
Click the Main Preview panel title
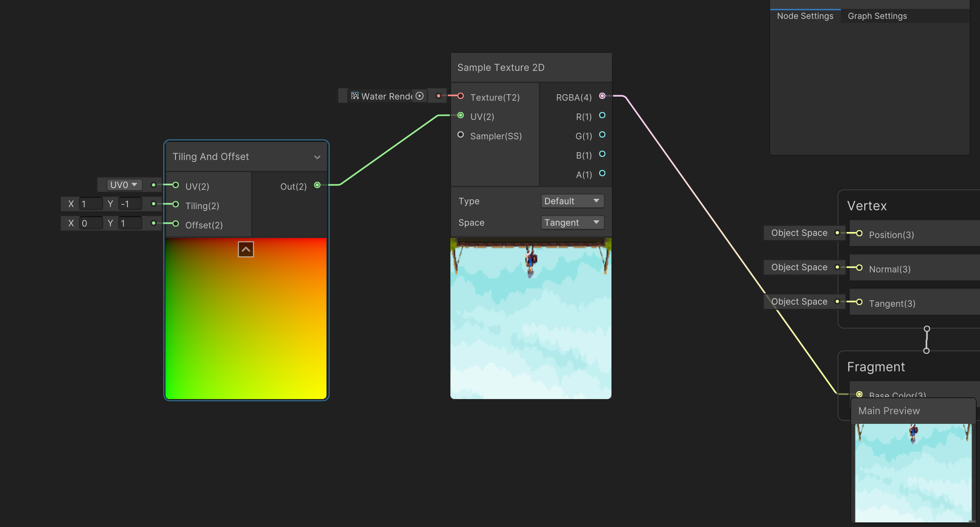tap(889, 411)
